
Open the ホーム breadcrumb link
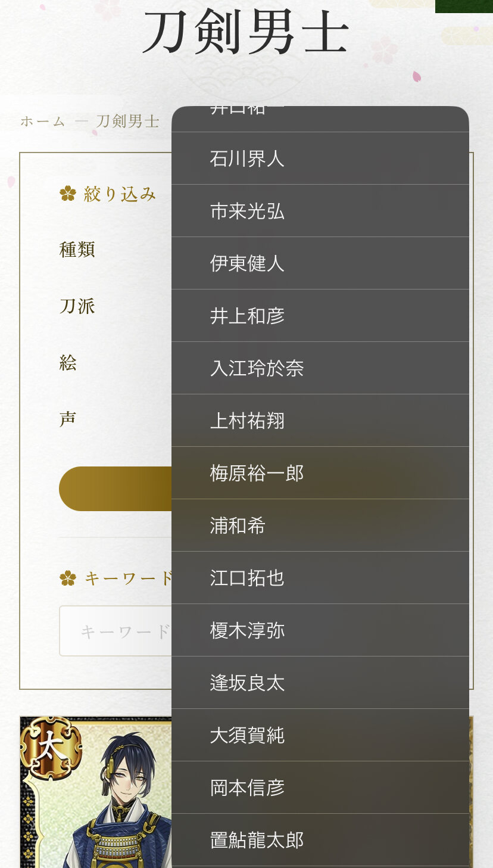click(x=43, y=122)
